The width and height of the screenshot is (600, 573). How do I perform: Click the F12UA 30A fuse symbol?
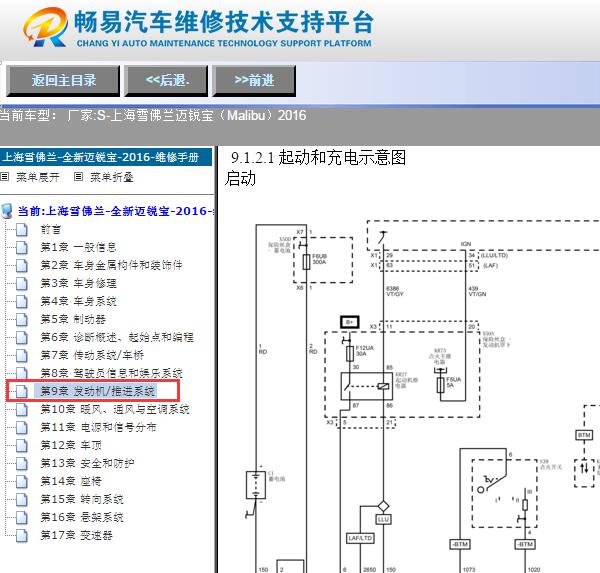pos(350,354)
